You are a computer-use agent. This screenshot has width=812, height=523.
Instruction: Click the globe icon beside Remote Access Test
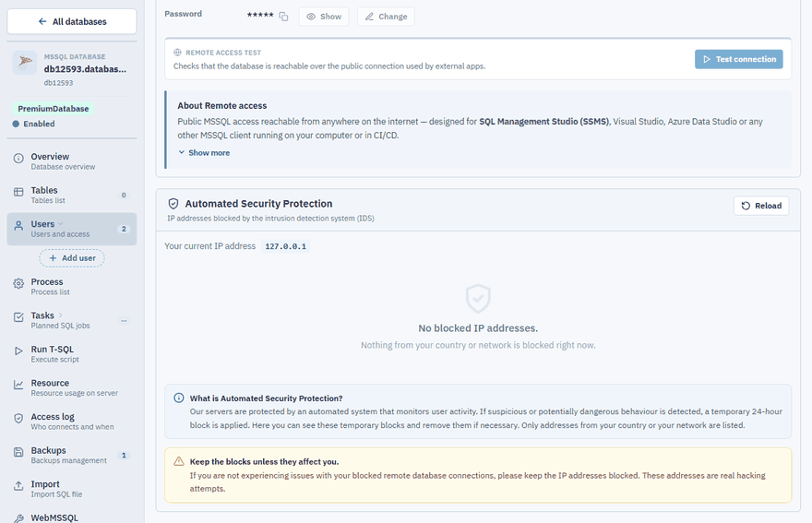coord(177,53)
